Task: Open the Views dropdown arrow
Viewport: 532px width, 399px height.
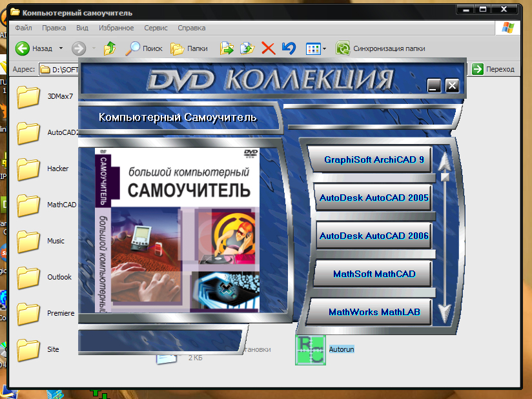Action: point(324,49)
